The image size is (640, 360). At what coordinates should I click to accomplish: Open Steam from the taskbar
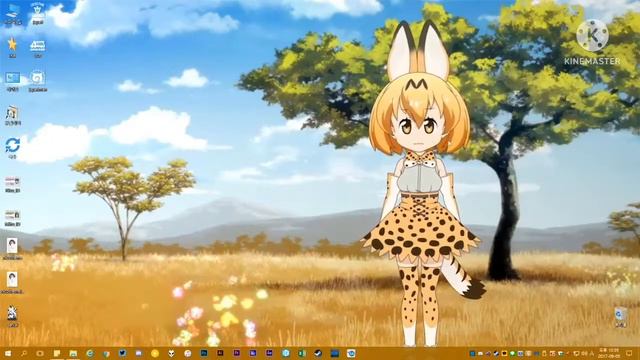(318, 353)
